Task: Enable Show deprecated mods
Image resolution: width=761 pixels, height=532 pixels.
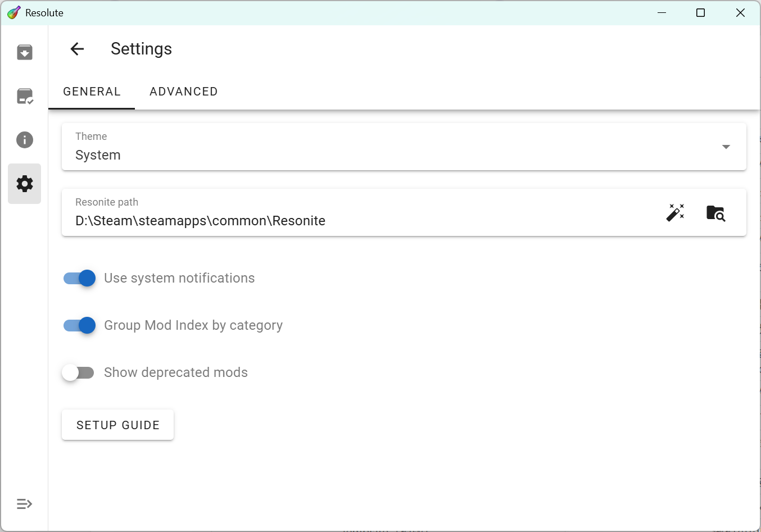Action: [x=78, y=372]
